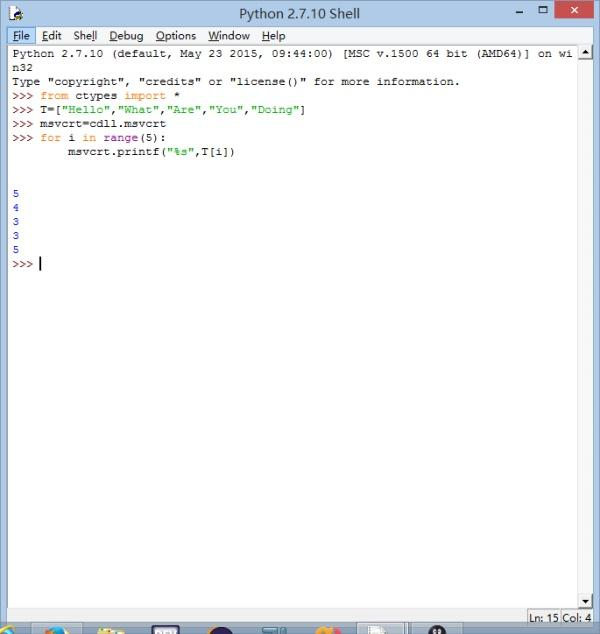The image size is (600, 634).
Task: Open the Edit menu
Action: (51, 36)
